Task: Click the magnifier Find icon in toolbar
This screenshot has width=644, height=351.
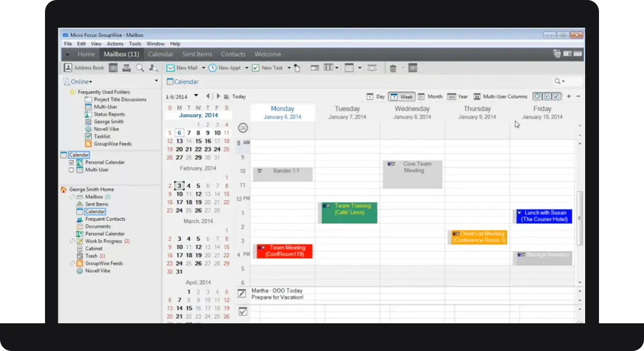Action: 140,68
